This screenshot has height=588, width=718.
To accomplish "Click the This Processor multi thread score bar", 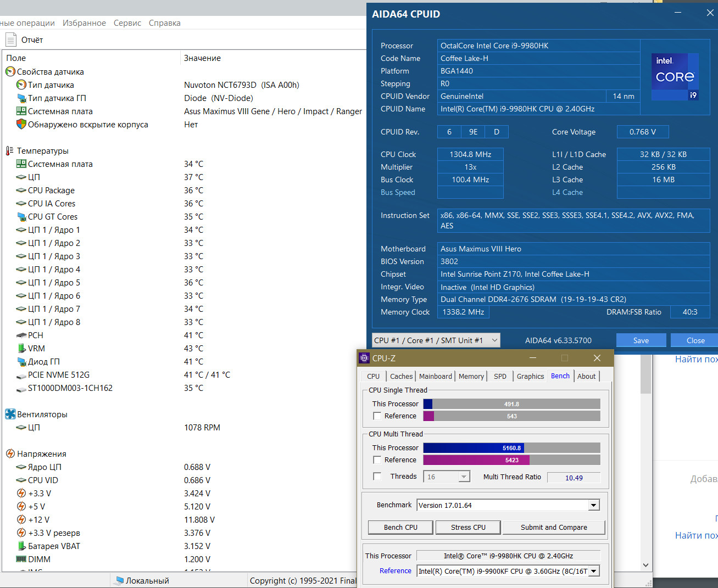I will [511, 448].
